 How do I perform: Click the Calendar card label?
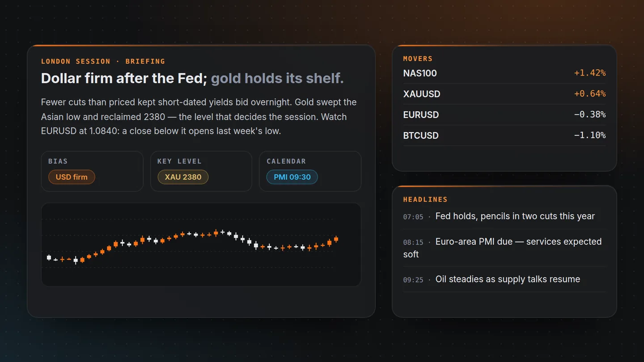[286, 161]
